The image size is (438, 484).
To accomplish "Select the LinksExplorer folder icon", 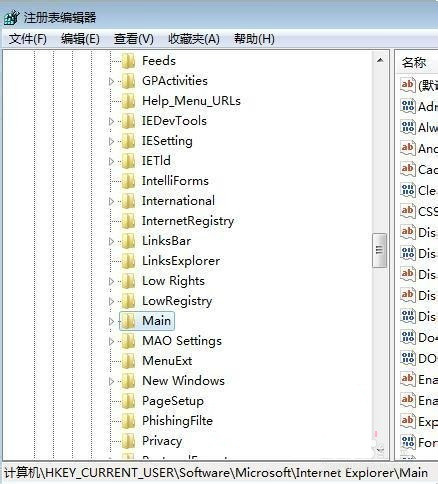I will (128, 261).
